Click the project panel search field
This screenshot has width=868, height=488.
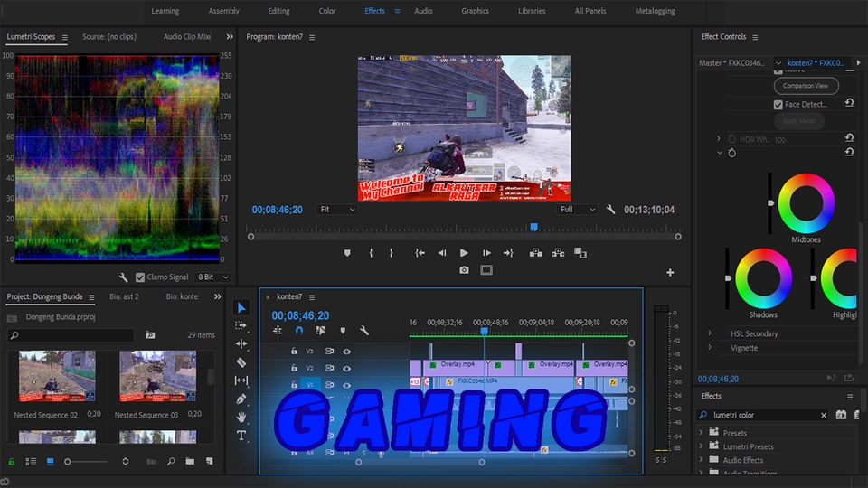[x=71, y=335]
